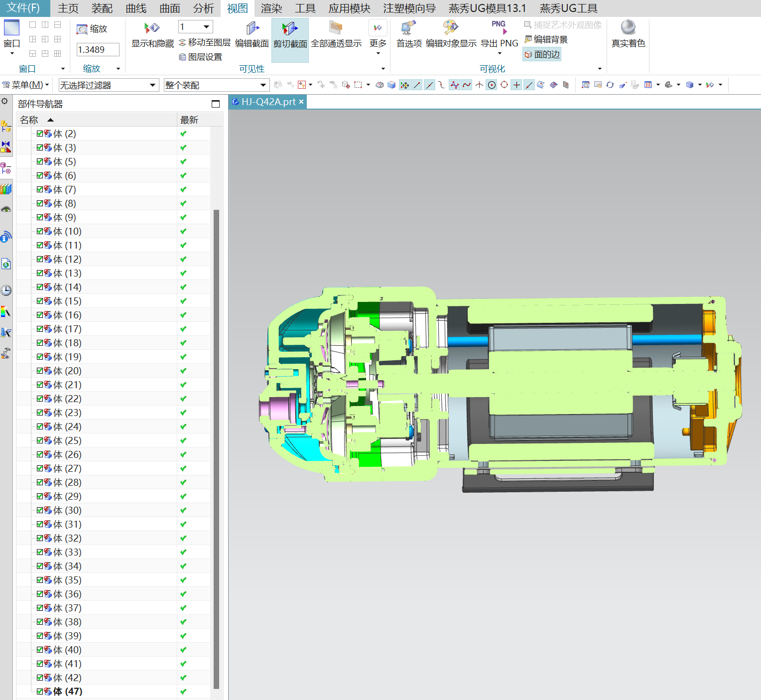The width and height of the screenshot is (761, 700).
Task: Click the zoom scale value field 1.3489
Action: [98, 50]
